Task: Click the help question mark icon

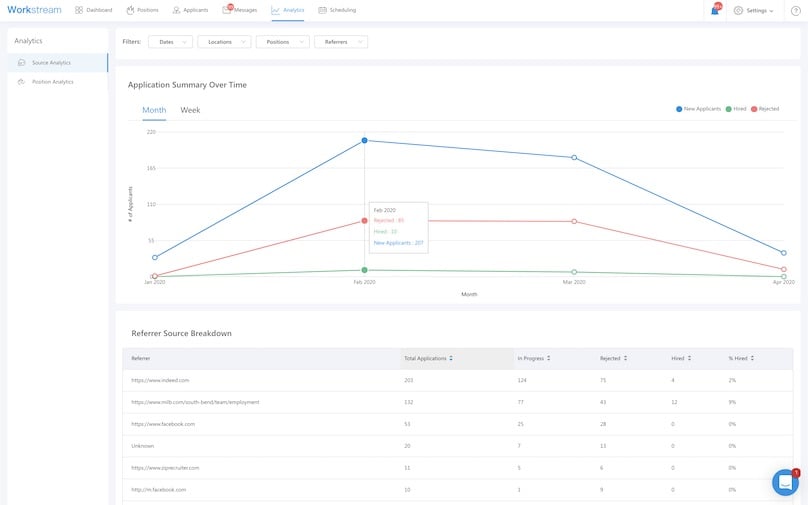Action: pyautogui.click(x=795, y=10)
